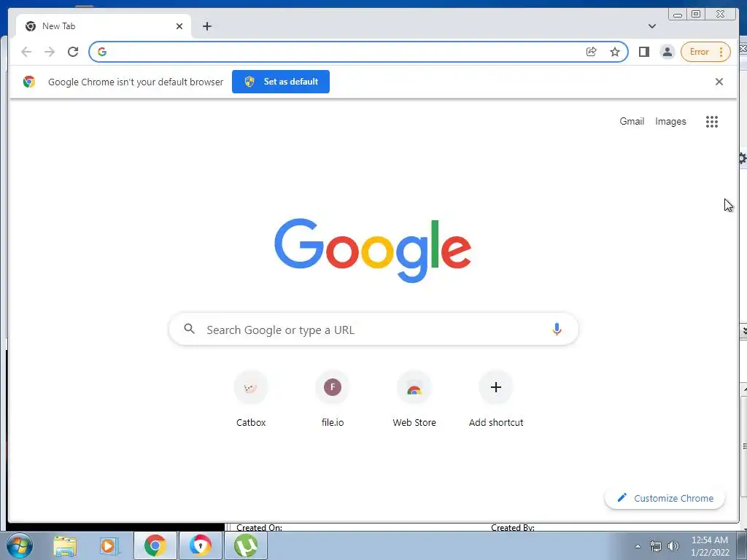Click Set as default button
The width and height of the screenshot is (747, 560).
(281, 82)
